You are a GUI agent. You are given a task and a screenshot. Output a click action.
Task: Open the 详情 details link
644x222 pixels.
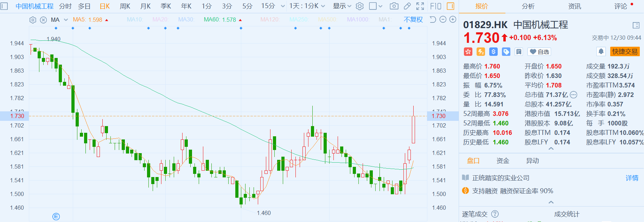[x=632, y=178]
